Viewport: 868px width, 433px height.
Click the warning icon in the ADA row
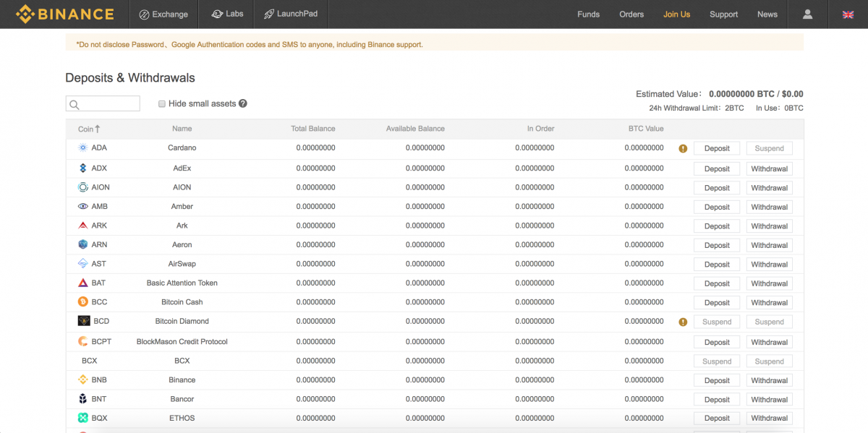(x=683, y=149)
